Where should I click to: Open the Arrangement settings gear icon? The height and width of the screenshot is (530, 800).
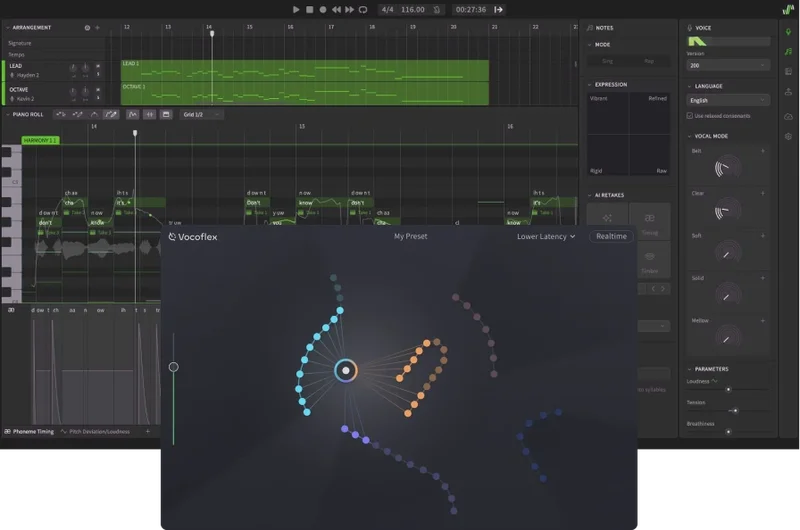(x=87, y=28)
